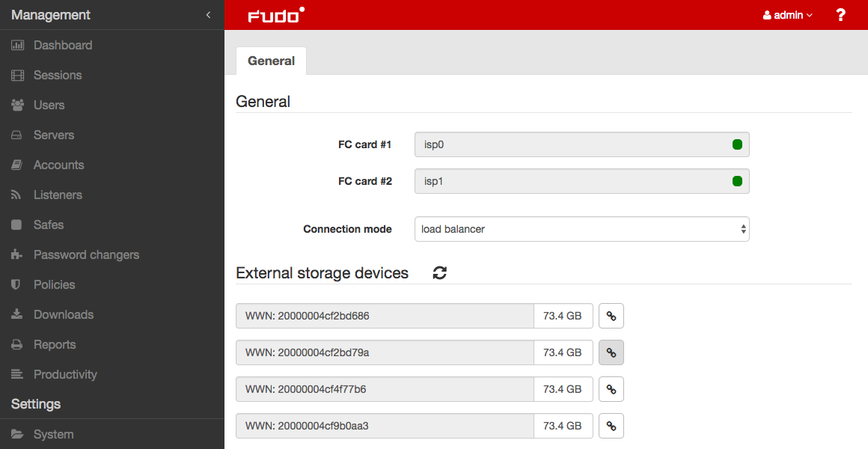Navigate to Password changers
Viewport: 868px width, 449px height.
[x=86, y=254]
